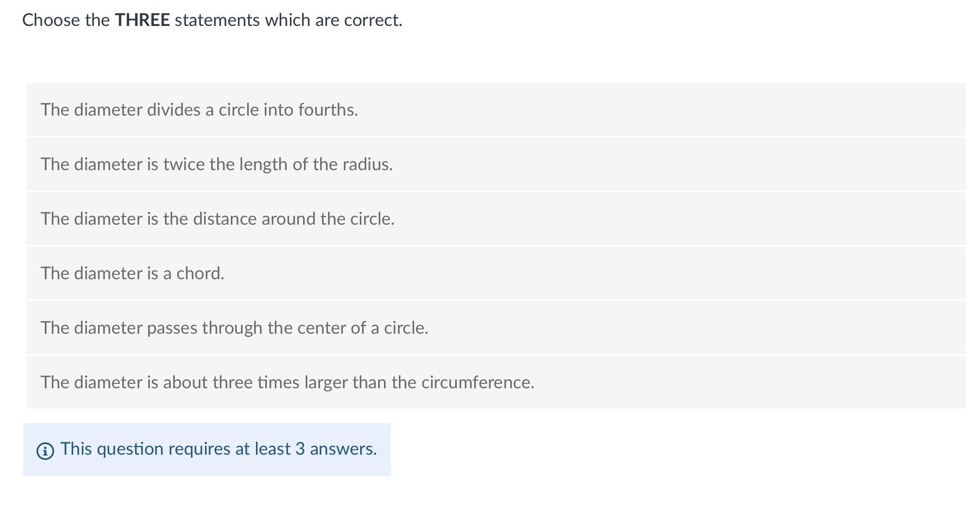This screenshot has height=518, width=980.
Task: Click the bold word "THREE" in the prompt
Action: 142,20
